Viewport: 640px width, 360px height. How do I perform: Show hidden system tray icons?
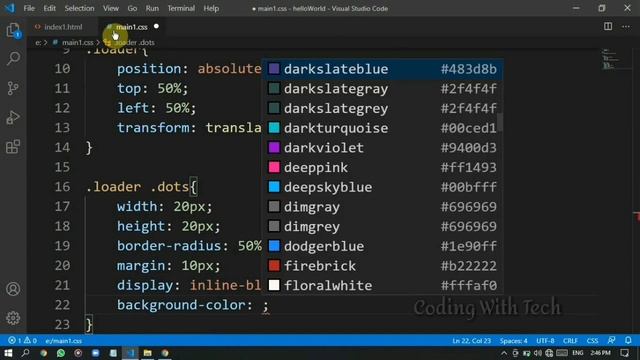pyautogui.click(x=504, y=353)
